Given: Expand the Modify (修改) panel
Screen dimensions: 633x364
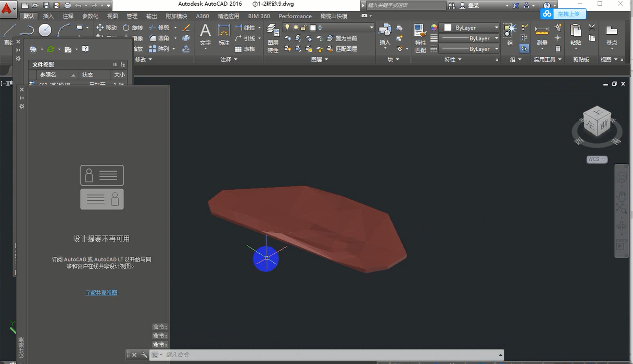Looking at the screenshot, I should pos(144,60).
